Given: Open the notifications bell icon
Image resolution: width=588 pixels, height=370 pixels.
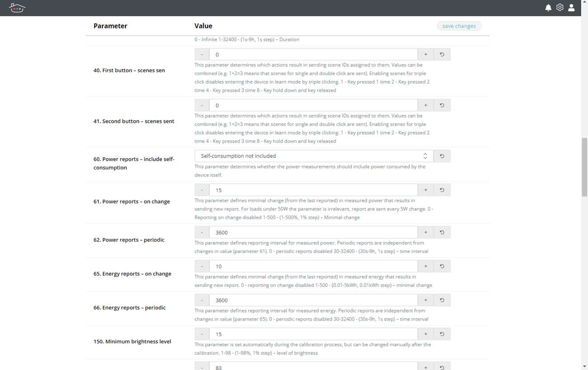Looking at the screenshot, I should 548,8.
